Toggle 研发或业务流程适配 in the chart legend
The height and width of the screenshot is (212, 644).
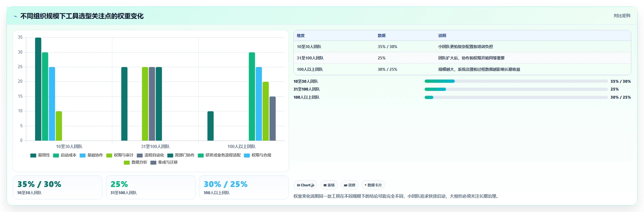pyautogui.click(x=219, y=155)
